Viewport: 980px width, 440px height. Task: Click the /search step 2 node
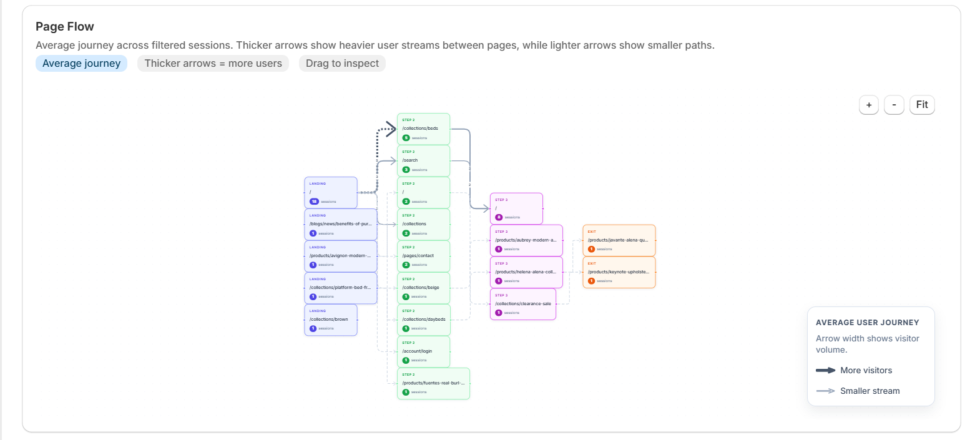[x=423, y=160]
